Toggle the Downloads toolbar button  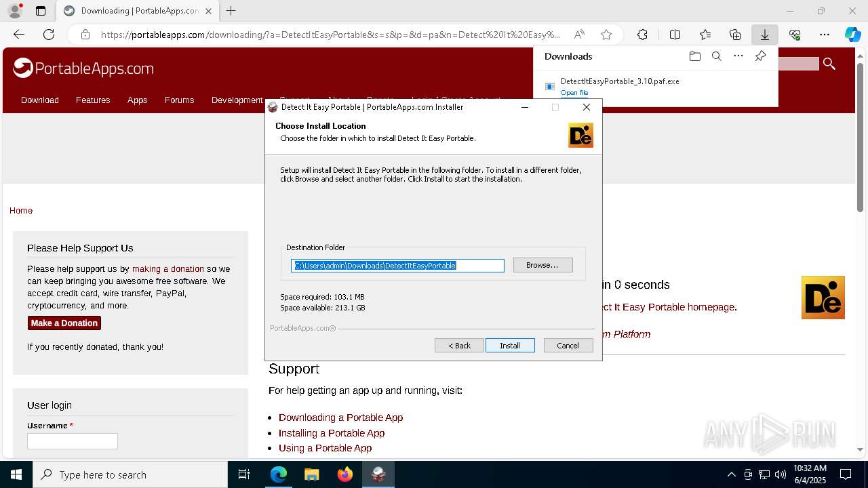coord(764,35)
